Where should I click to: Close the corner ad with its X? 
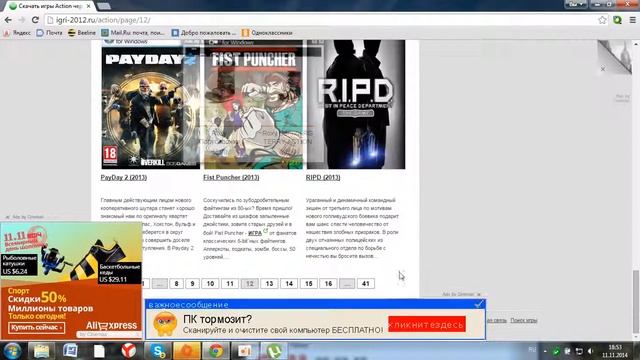click(603, 69)
